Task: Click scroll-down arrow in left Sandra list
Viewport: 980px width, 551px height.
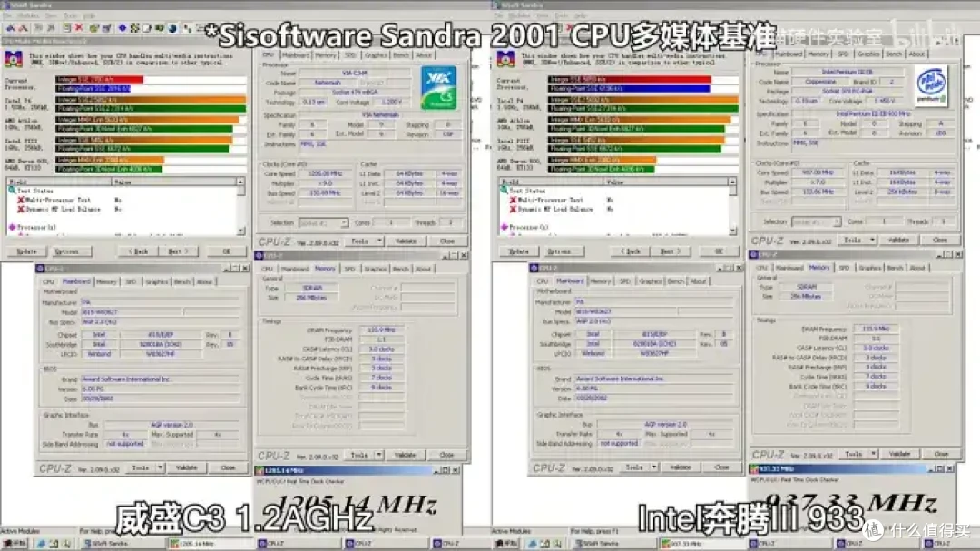Action: coord(240,231)
